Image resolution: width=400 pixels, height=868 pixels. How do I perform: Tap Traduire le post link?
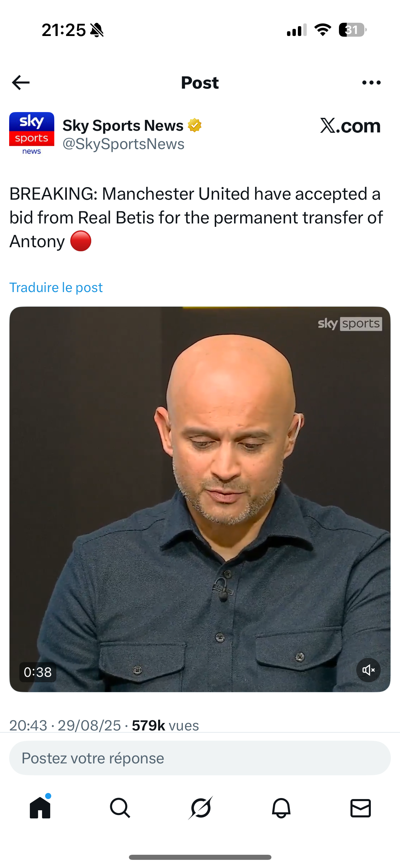point(56,287)
